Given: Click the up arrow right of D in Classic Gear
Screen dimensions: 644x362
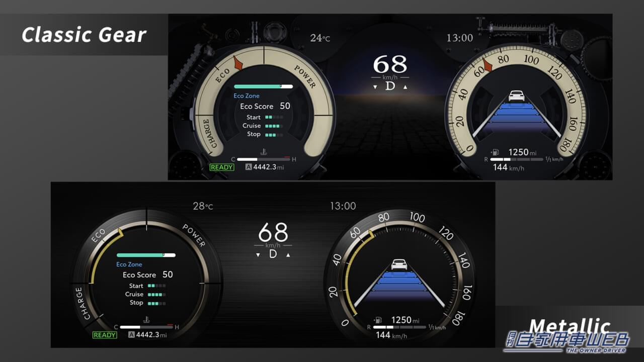Looking at the screenshot, I should pos(406,87).
